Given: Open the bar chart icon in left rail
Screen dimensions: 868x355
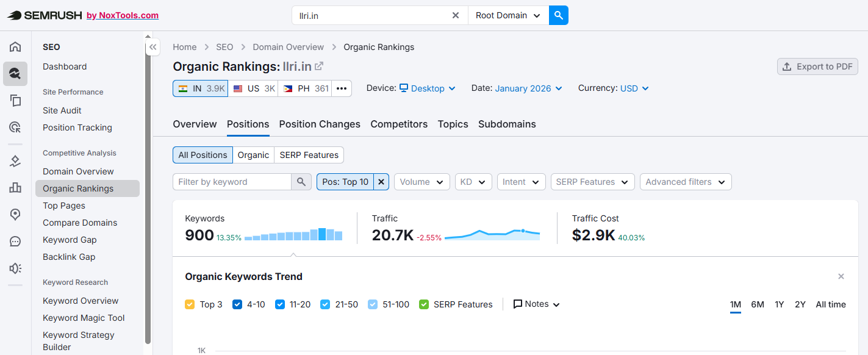Looking at the screenshot, I should 15,188.
